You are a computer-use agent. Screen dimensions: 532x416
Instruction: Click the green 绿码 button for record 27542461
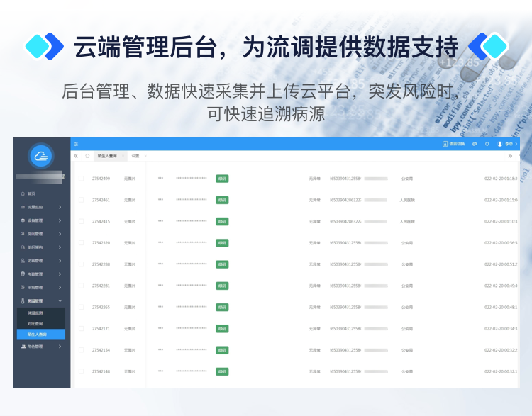point(222,200)
